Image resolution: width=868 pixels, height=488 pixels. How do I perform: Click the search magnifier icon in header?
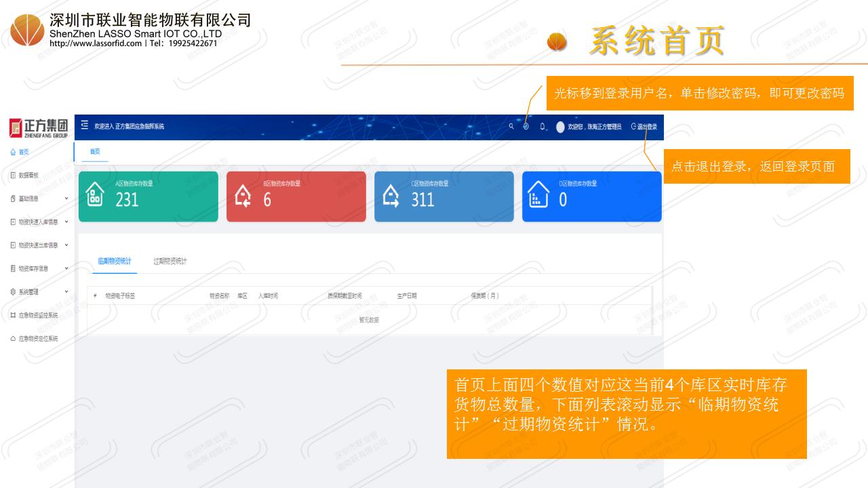click(x=511, y=127)
